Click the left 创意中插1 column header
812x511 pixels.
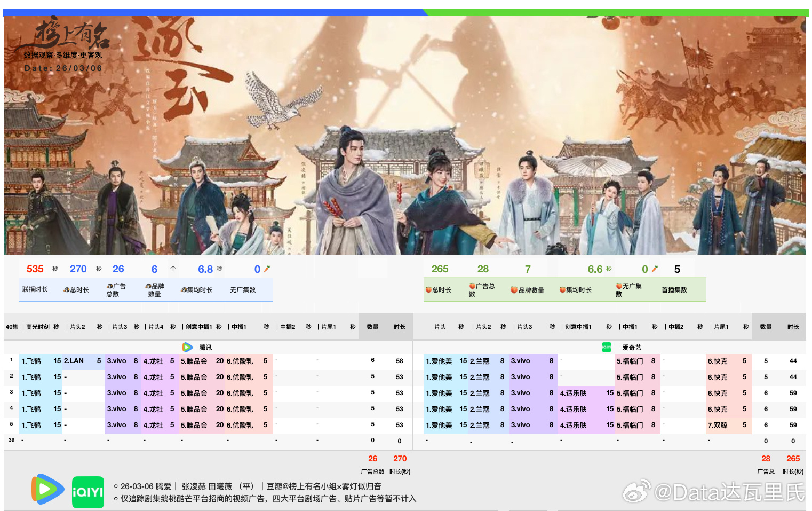tap(199, 327)
